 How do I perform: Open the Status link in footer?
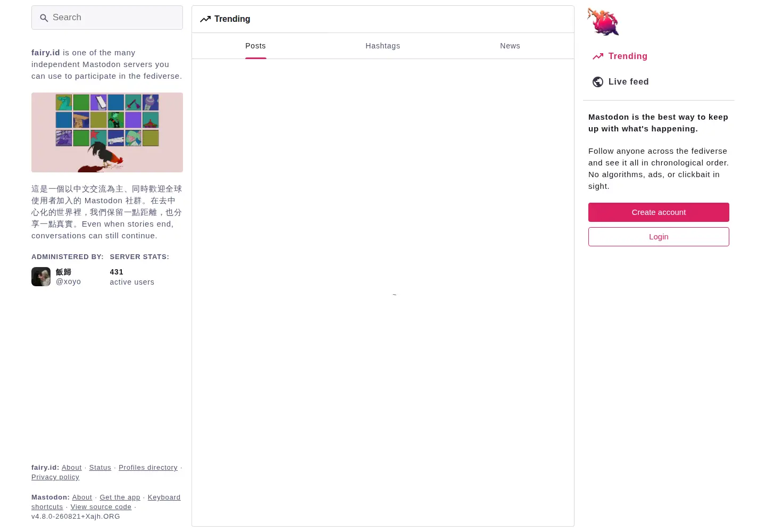(x=100, y=468)
